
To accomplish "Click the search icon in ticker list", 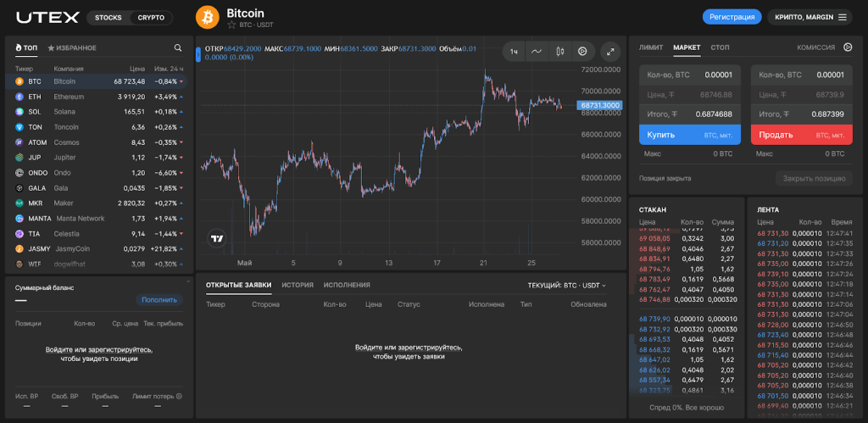I will (178, 48).
